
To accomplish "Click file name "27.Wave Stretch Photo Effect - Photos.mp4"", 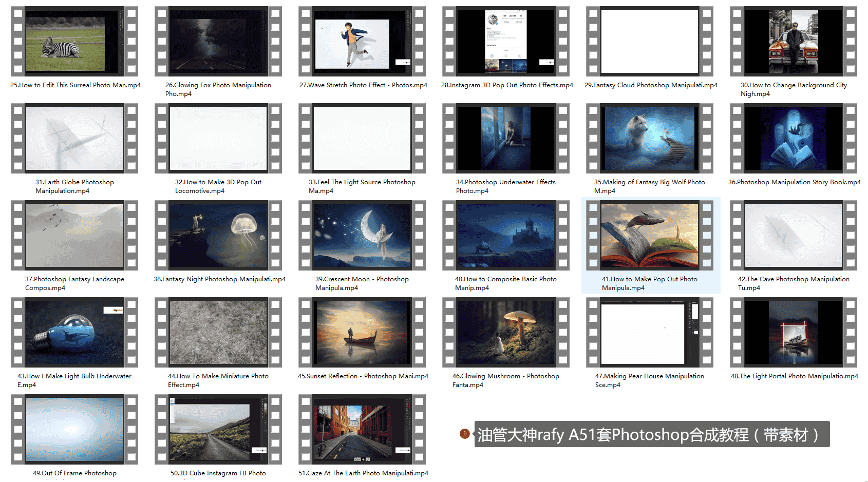I will (x=363, y=85).
